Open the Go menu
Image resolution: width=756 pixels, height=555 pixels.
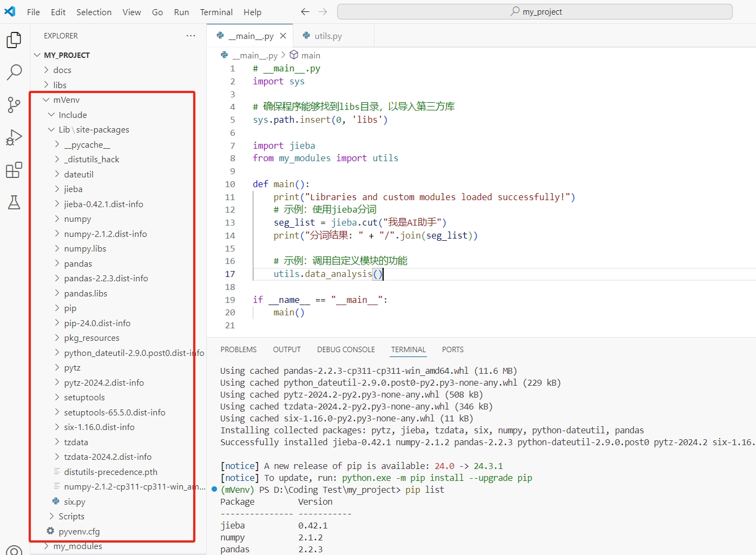tap(157, 12)
